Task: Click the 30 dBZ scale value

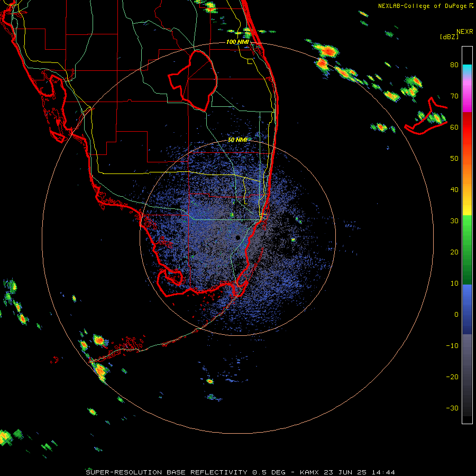Action: tap(454, 221)
